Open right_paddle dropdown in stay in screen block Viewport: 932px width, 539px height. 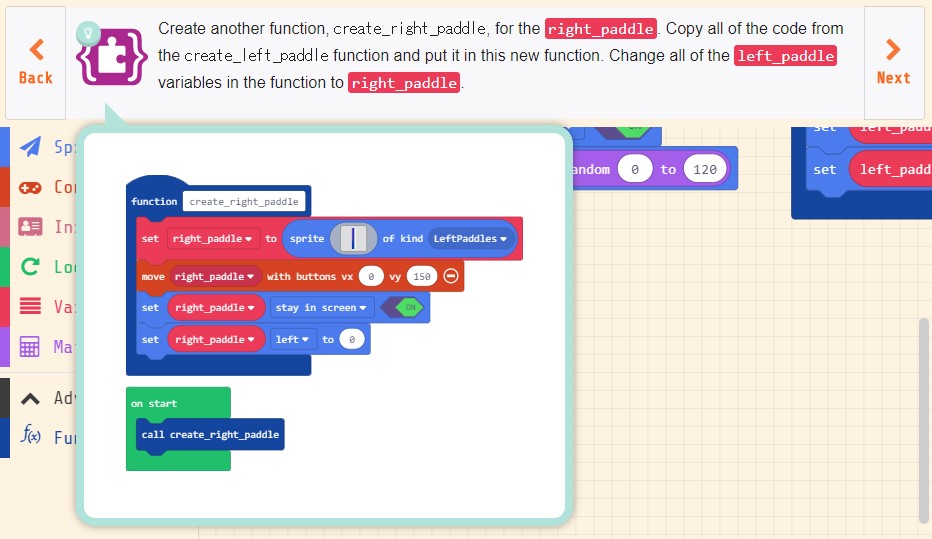pos(215,307)
